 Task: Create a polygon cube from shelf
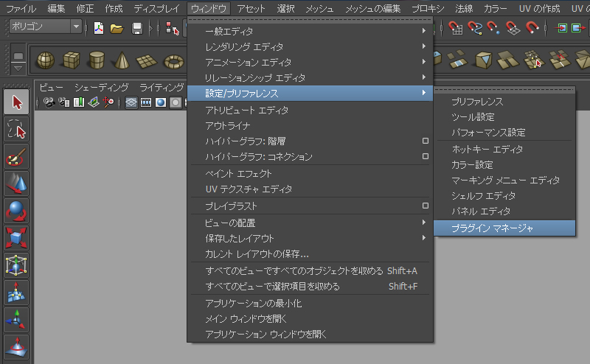point(71,60)
